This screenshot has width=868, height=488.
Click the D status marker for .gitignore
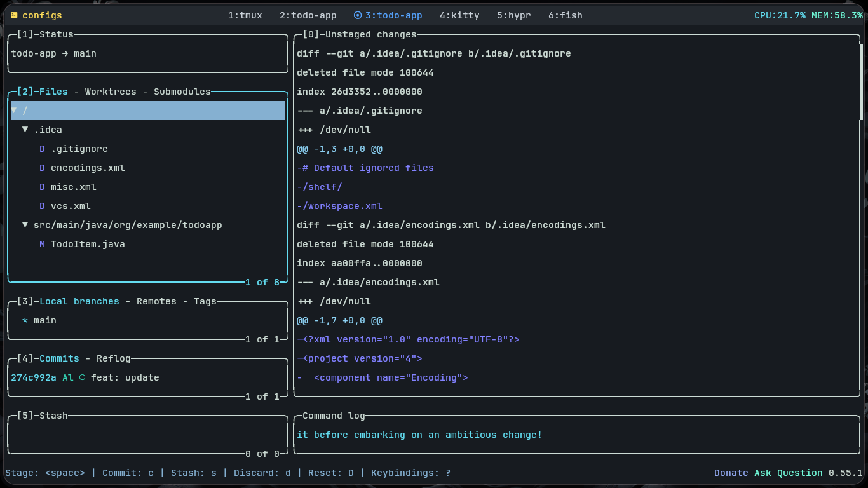(x=42, y=149)
